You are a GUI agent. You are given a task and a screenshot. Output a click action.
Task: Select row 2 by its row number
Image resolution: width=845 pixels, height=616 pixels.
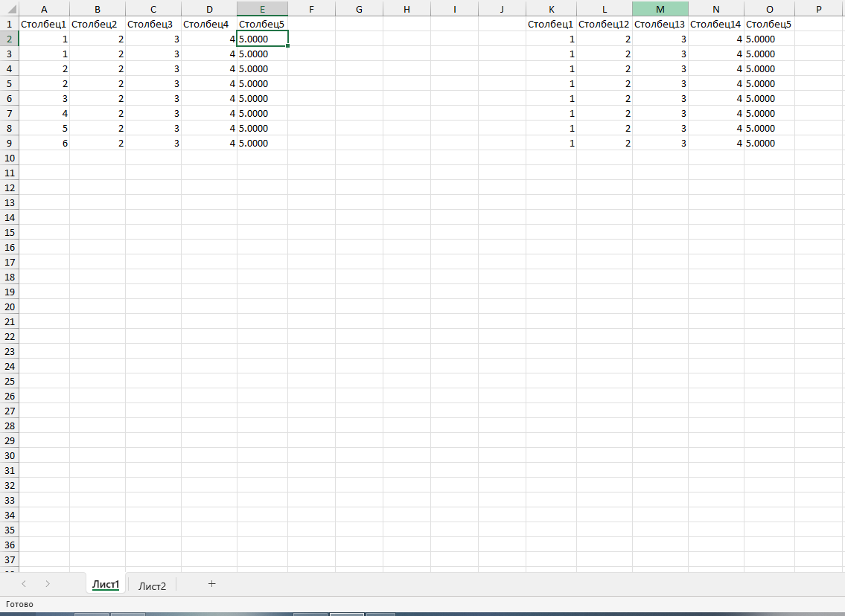9,39
